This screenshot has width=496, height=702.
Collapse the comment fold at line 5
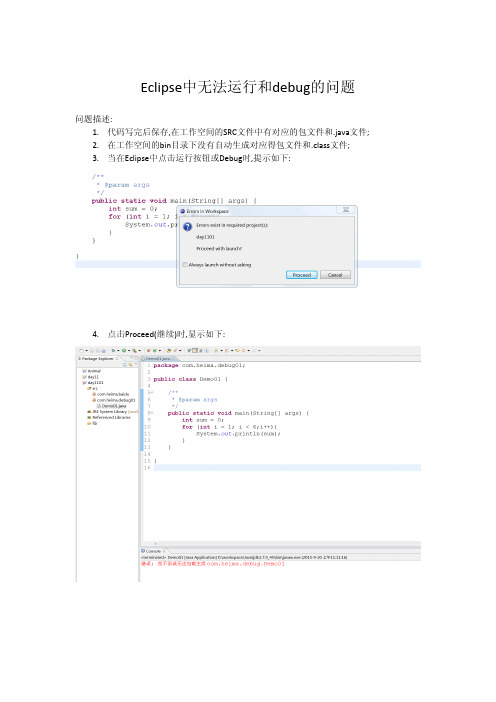tap(152, 393)
